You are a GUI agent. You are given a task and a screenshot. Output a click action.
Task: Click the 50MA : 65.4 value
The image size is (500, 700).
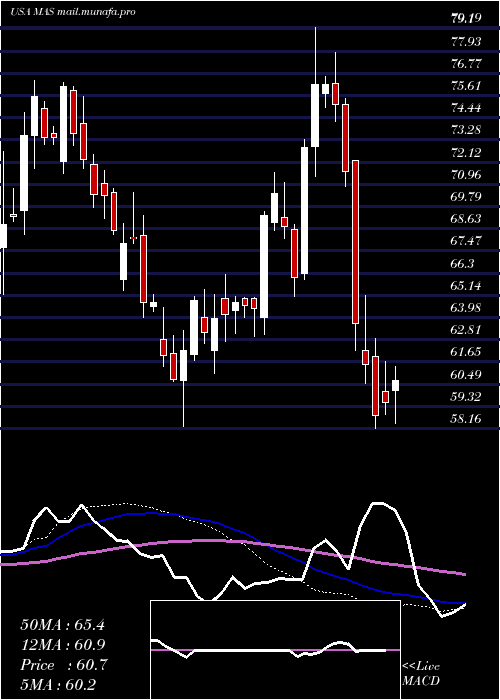pos(62,625)
